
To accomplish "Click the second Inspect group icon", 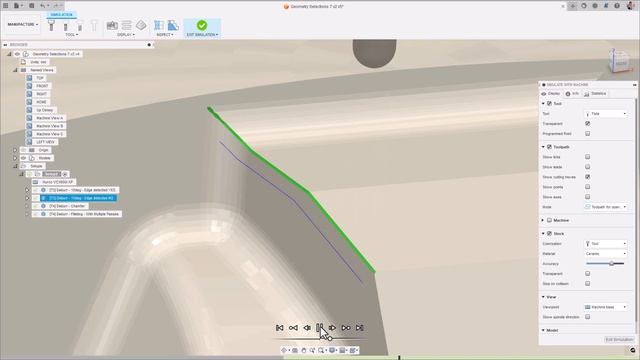I will click(173, 25).
